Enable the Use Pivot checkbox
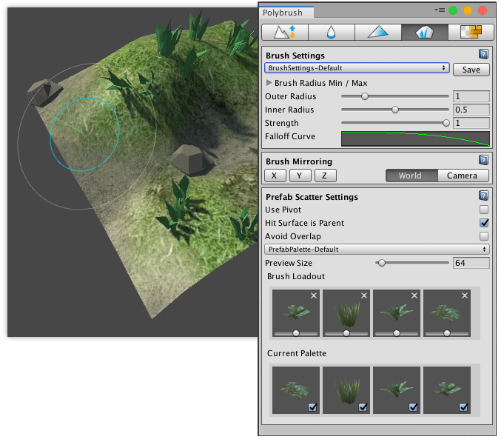 484,210
